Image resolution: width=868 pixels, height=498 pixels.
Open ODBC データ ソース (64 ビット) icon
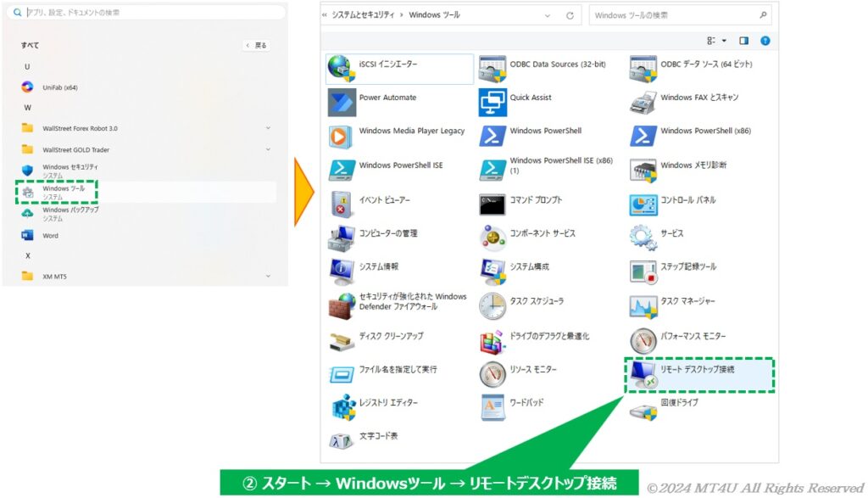pos(643,69)
